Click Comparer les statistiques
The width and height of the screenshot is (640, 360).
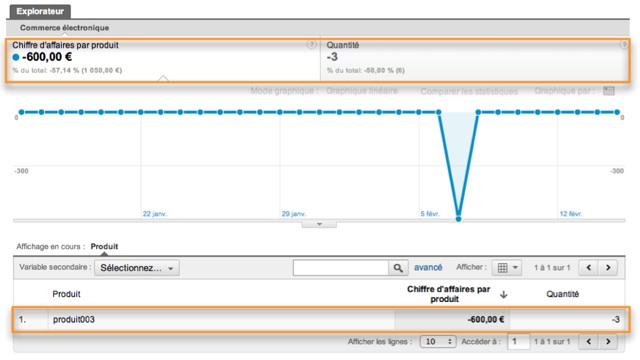(x=469, y=91)
